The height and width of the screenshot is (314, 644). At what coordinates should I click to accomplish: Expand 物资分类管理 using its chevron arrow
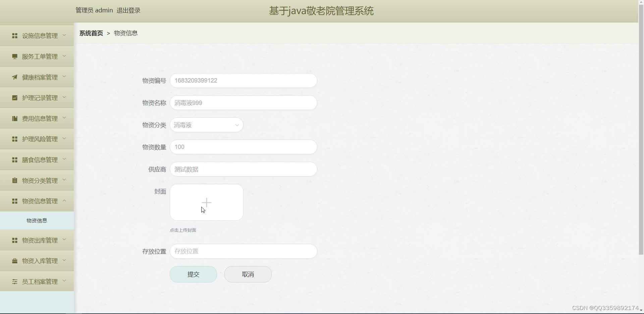(64, 180)
